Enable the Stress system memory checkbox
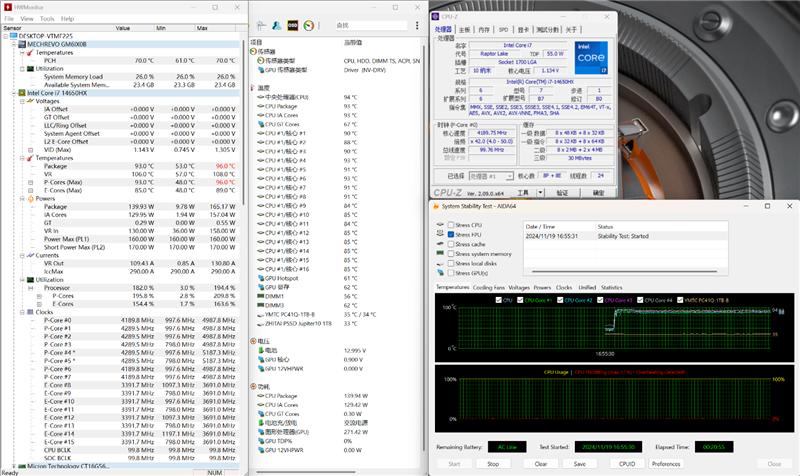Viewport: 800px width, 476px height. click(451, 254)
